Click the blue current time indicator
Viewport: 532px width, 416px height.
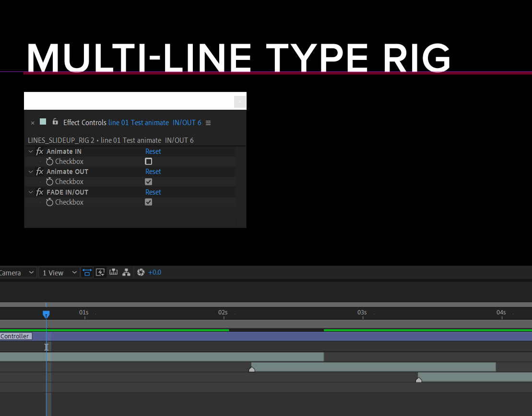(x=46, y=314)
